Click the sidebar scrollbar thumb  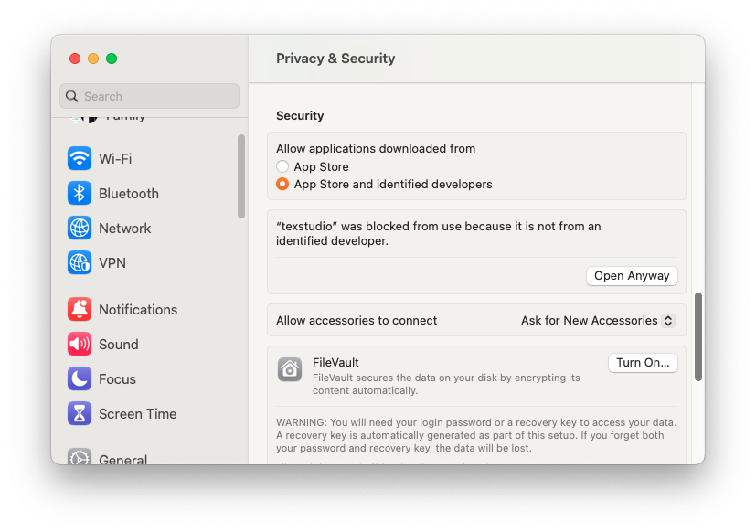(x=241, y=176)
